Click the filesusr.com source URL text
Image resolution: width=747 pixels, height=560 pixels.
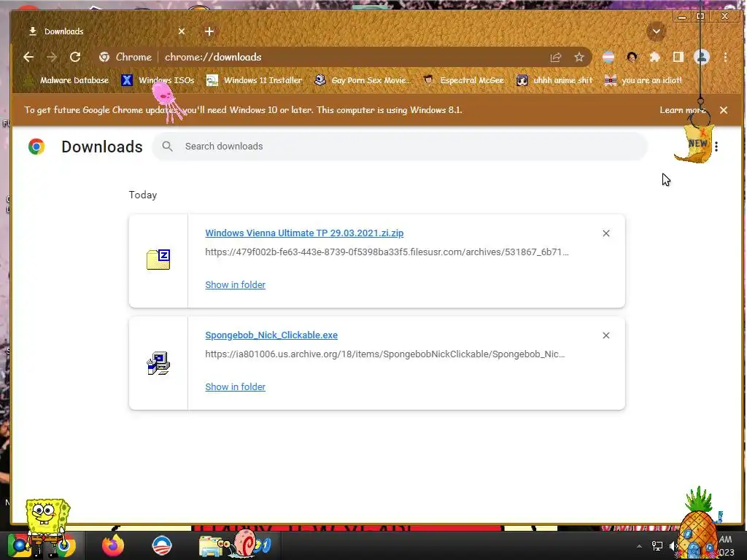click(387, 252)
